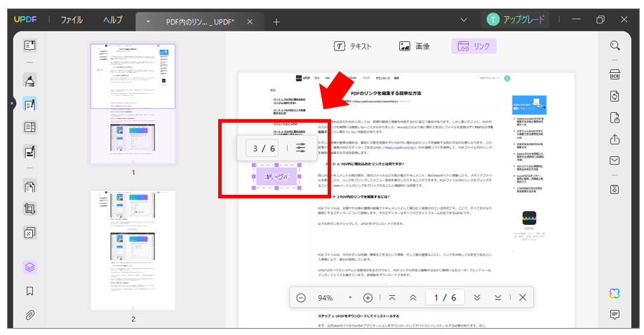The height and width of the screenshot is (335, 644).
Task: Click the UPDF logo
Action: [25, 20]
